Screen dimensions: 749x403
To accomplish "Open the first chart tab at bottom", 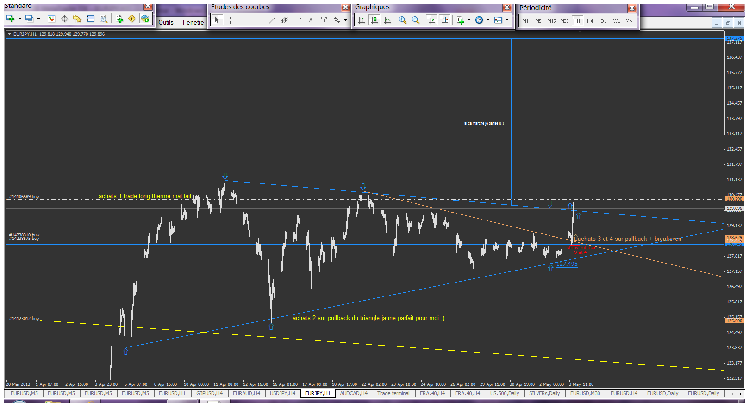I will click(x=24, y=393).
